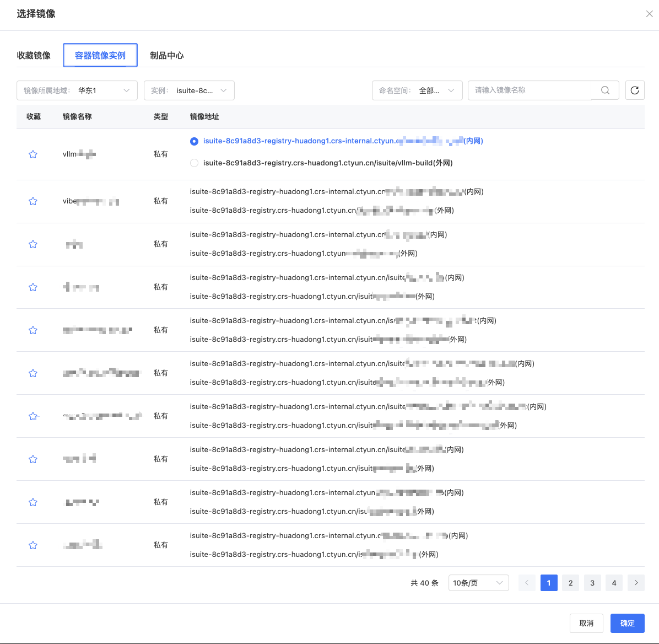Favorite the vllm image with star icon
The height and width of the screenshot is (644, 659).
(33, 154)
